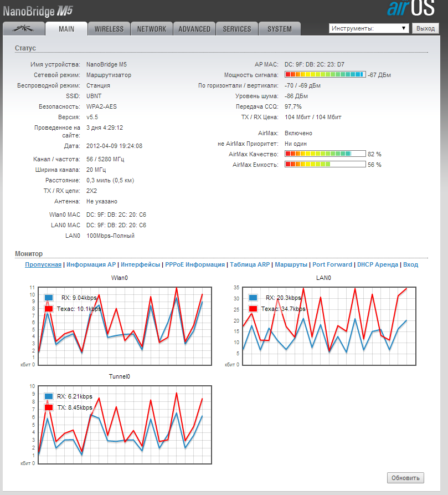Open the SYSTEM tab

[x=280, y=29]
